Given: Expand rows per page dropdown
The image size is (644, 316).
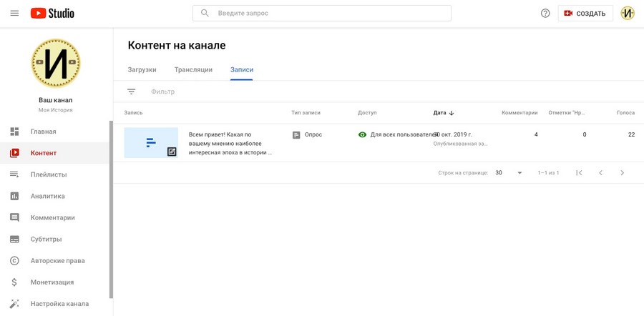Looking at the screenshot, I should [x=509, y=173].
